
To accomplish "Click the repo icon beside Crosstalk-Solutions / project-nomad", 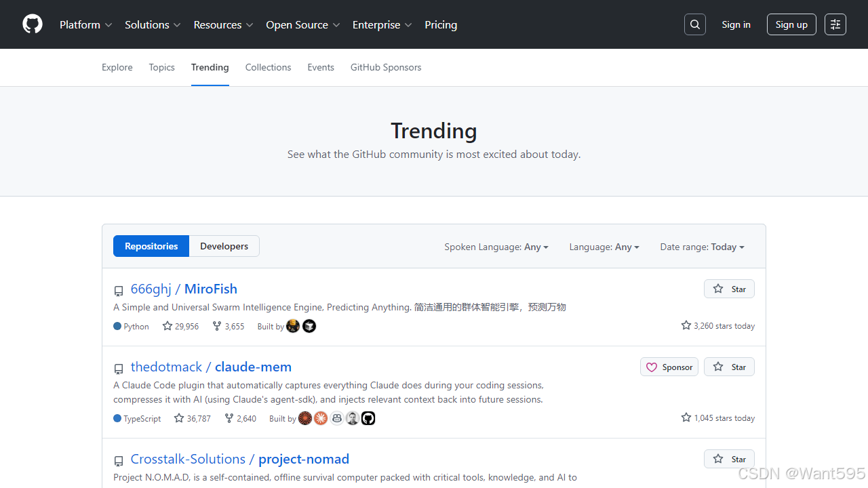I will coord(119,461).
